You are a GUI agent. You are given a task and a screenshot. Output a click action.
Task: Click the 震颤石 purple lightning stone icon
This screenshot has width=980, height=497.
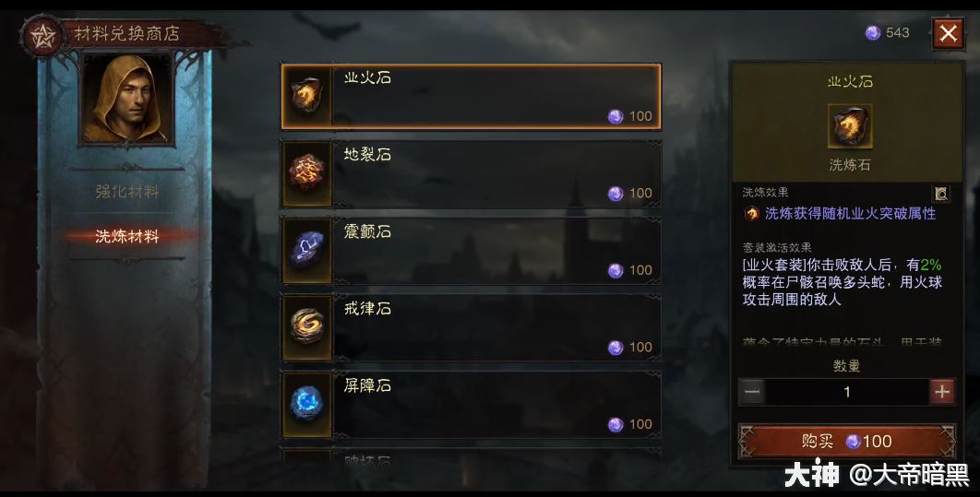(x=307, y=250)
